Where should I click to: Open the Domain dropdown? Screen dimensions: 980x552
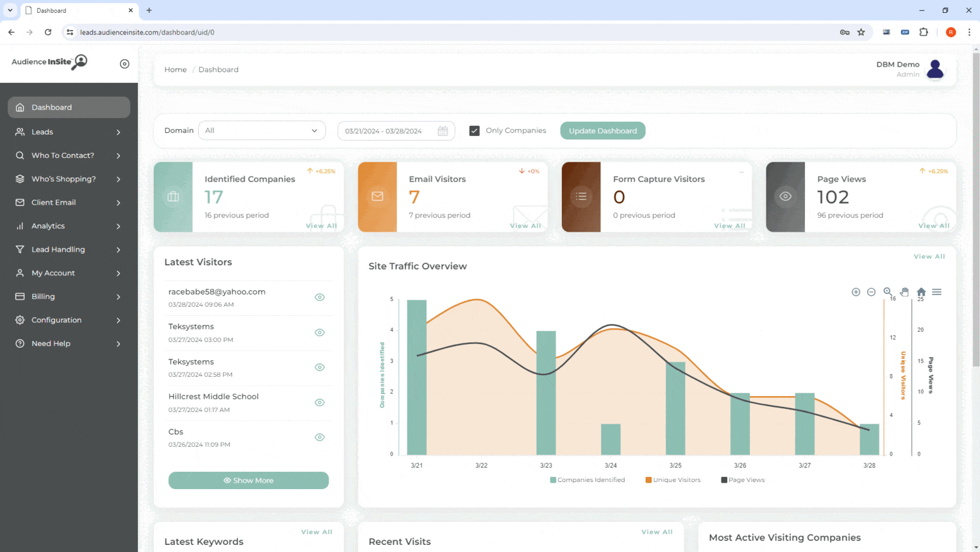click(262, 131)
